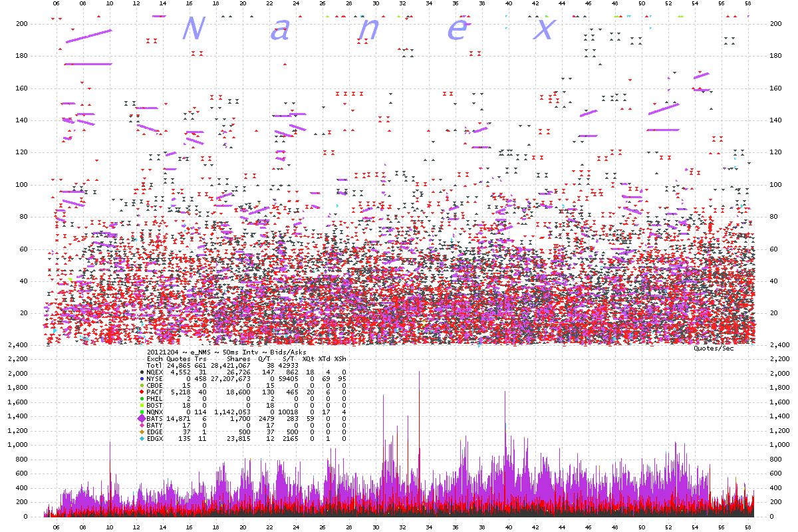Click the 'NYSE' exchange name
Viewport: 798px width, 532px height.
click(154, 379)
